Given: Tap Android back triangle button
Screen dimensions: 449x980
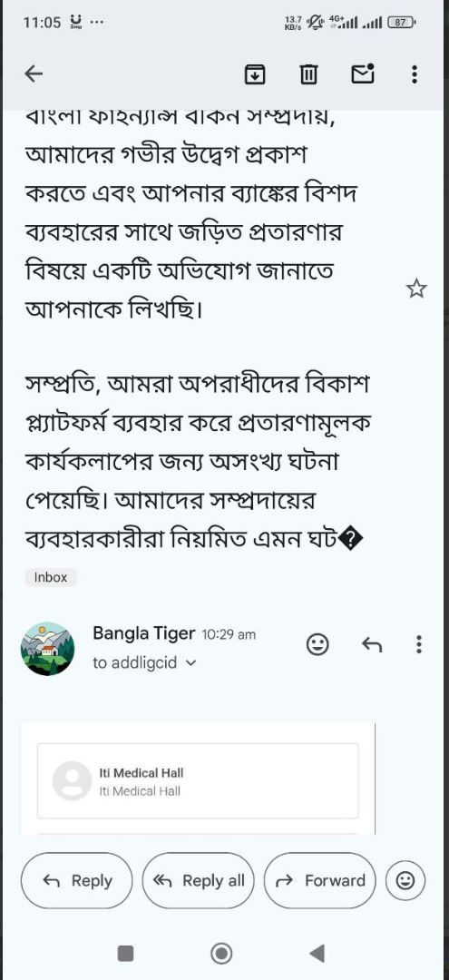Looking at the screenshot, I should tap(317, 953).
